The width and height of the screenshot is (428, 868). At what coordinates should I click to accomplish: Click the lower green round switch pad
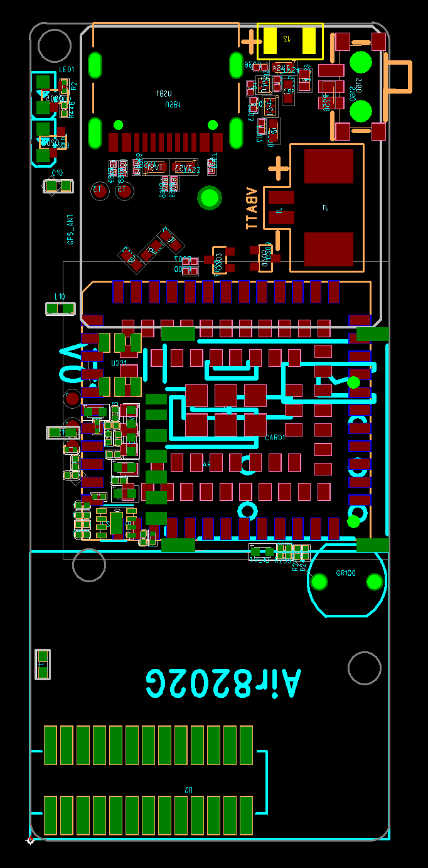coord(360,111)
